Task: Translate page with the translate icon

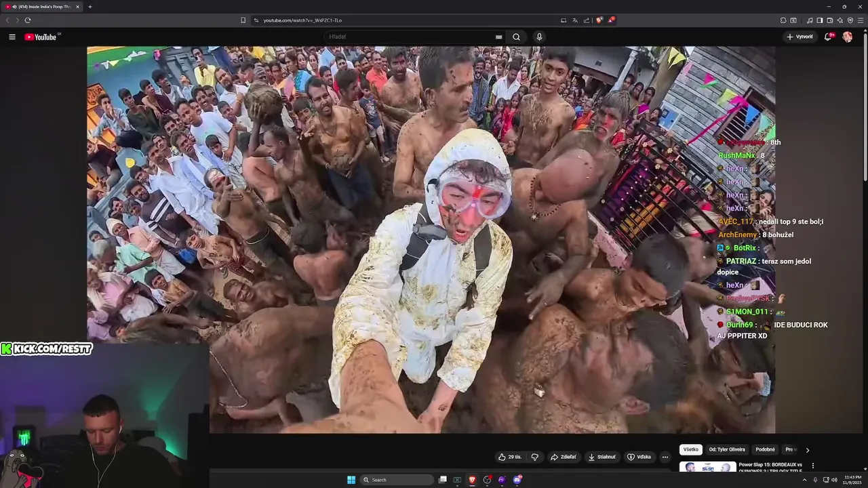Action: click(x=574, y=20)
